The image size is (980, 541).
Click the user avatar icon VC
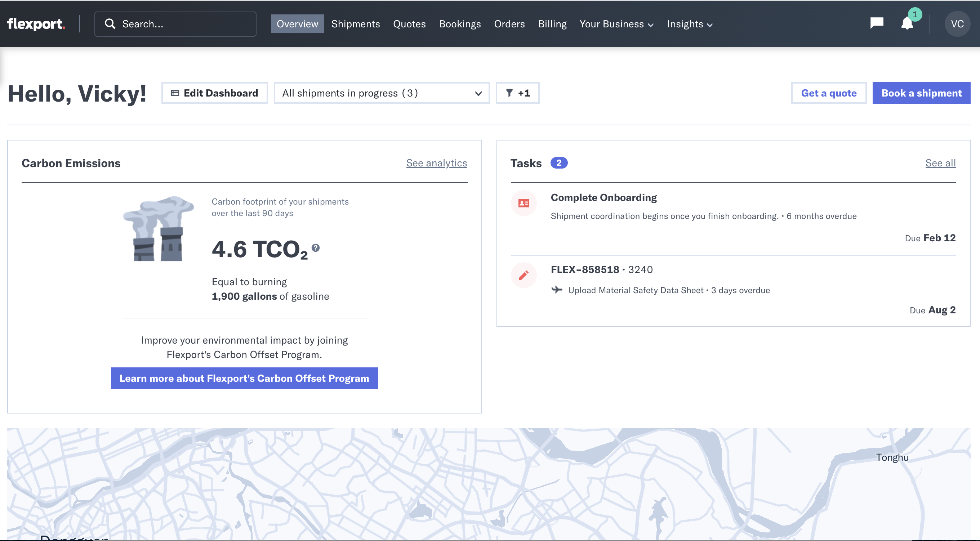pyautogui.click(x=957, y=23)
